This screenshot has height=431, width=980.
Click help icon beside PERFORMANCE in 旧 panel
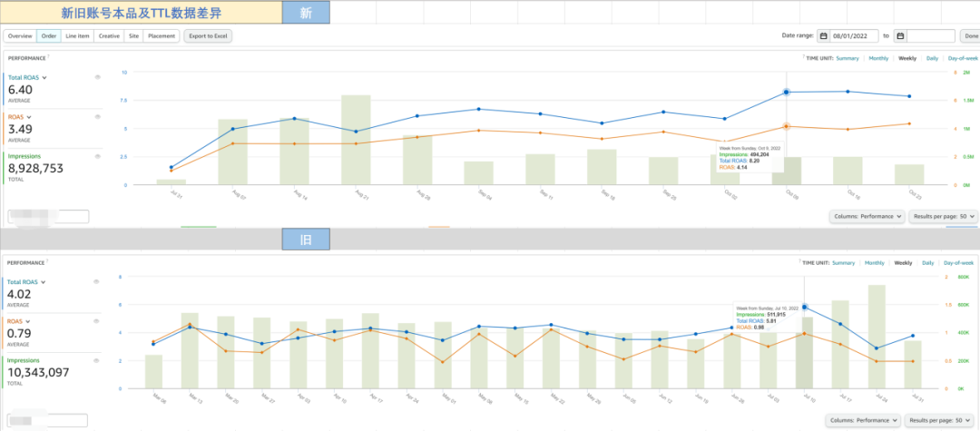coord(48,262)
